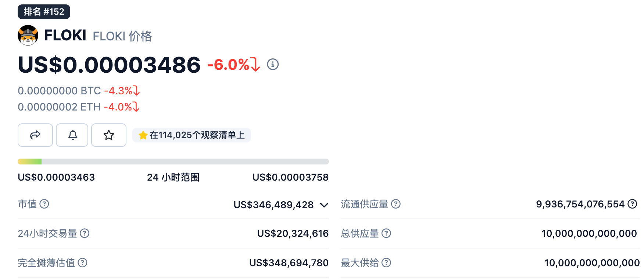Click the info icon beside -6.0%

click(273, 65)
